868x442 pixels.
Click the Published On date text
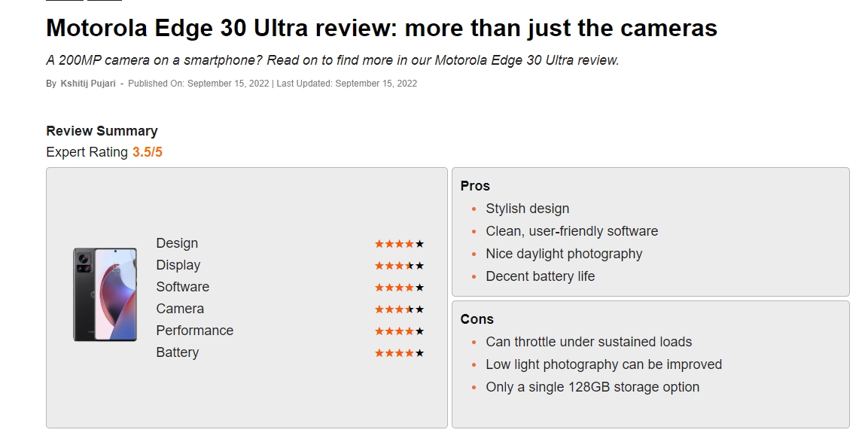click(198, 84)
